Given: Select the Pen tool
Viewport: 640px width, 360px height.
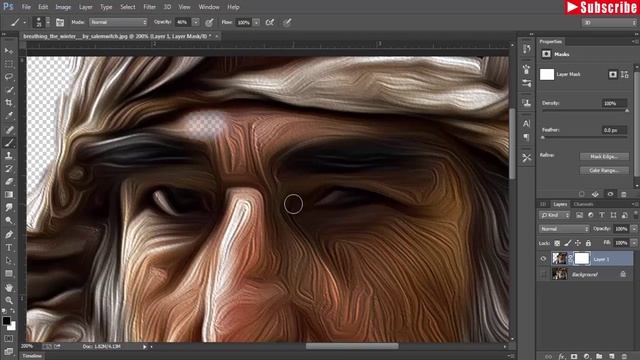Looking at the screenshot, I should coord(9,235).
